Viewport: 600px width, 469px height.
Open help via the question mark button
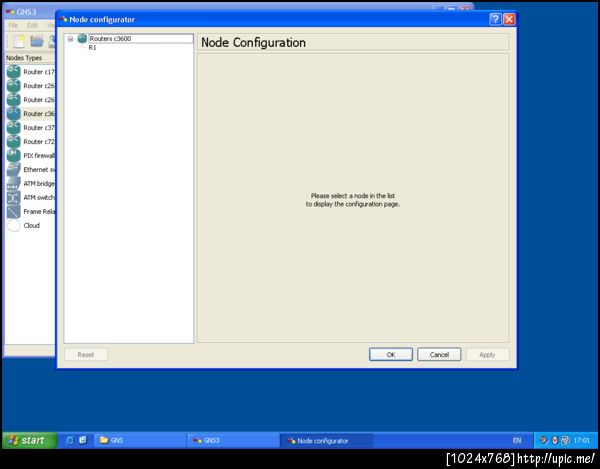tap(495, 19)
